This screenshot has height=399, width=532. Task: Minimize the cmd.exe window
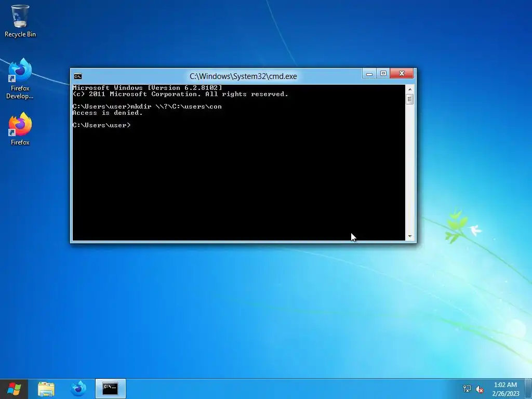coord(369,73)
